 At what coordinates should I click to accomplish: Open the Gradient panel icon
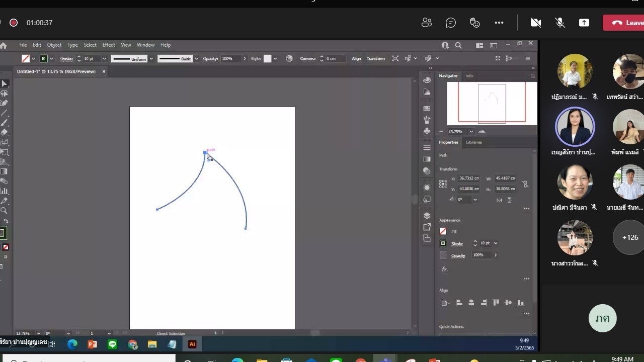point(427,159)
